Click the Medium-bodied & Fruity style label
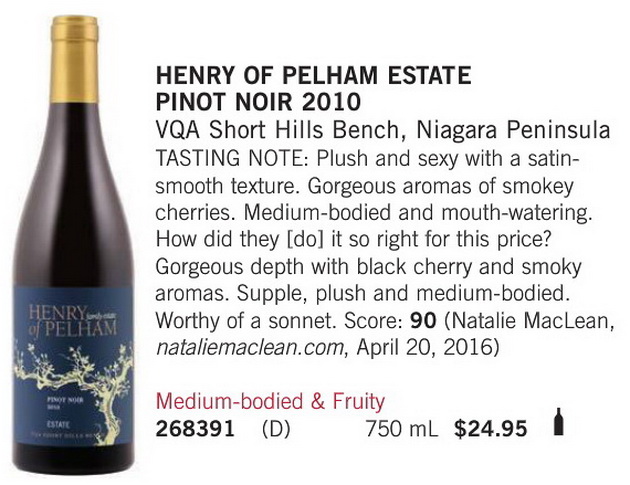The width and height of the screenshot is (630, 485). click(x=270, y=401)
